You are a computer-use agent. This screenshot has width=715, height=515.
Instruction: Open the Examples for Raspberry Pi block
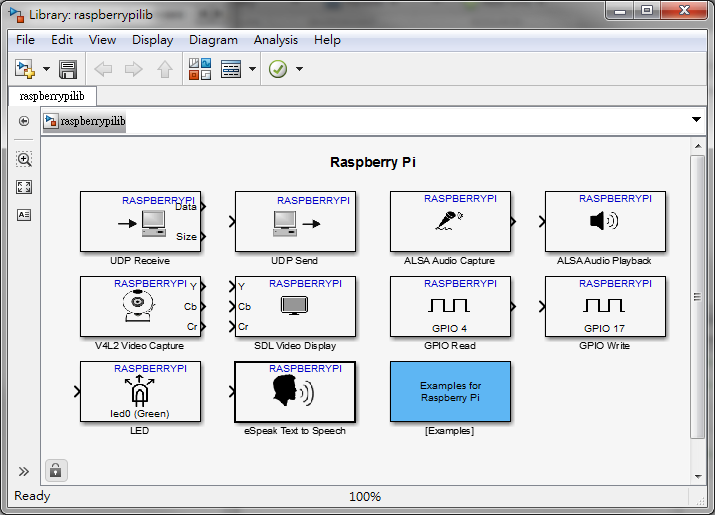(450, 392)
